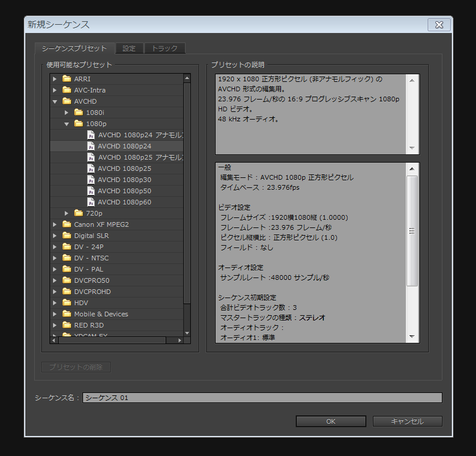Choose the AVCHD 1080p50 preset icon
This screenshot has width=476, height=456.
pyautogui.click(x=91, y=191)
